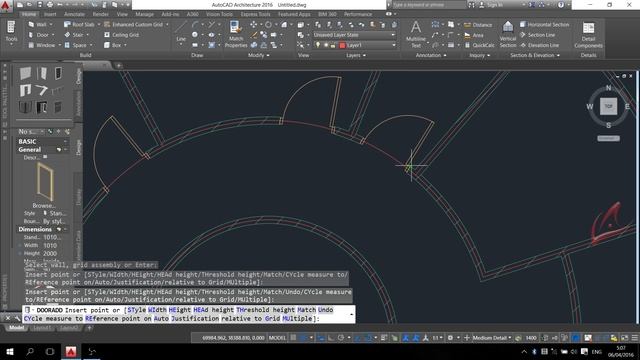Open Detail Components
Image resolution: width=640 pixels, height=360 pixels.
(x=588, y=34)
